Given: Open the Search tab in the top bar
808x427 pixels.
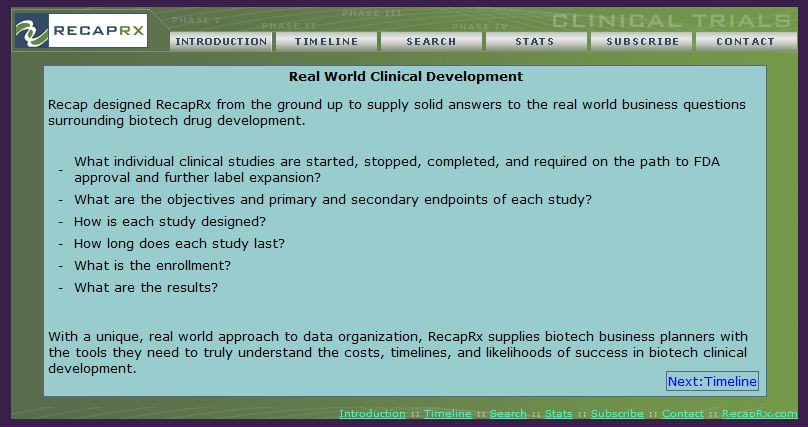Looking at the screenshot, I should [x=431, y=42].
